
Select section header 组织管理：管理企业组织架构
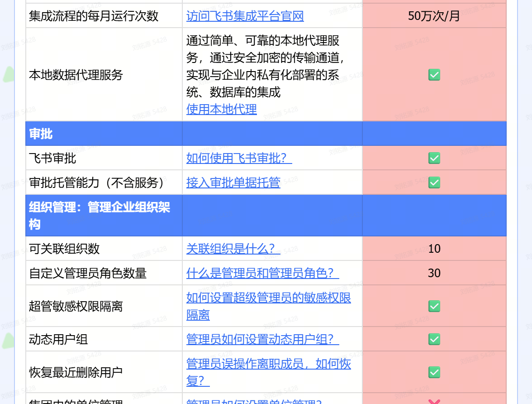pyautogui.click(x=100, y=216)
